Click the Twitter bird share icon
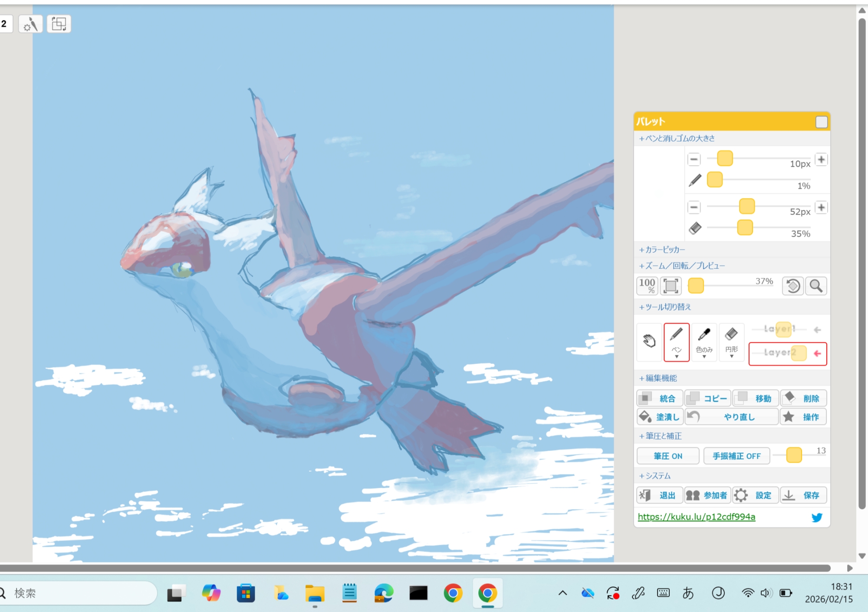 coord(817,517)
